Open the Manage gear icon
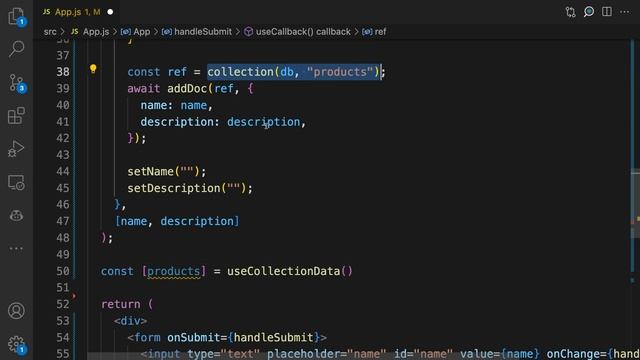 [x=17, y=344]
